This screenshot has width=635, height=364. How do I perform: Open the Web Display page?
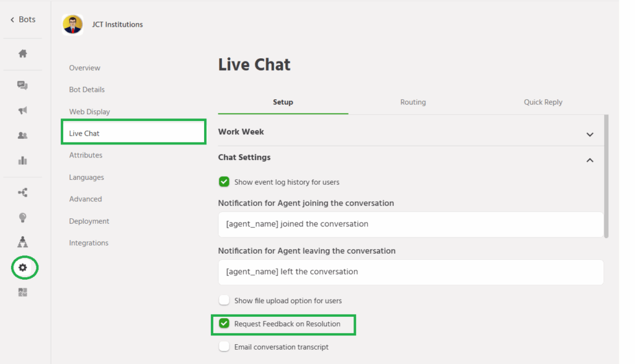[x=89, y=112]
